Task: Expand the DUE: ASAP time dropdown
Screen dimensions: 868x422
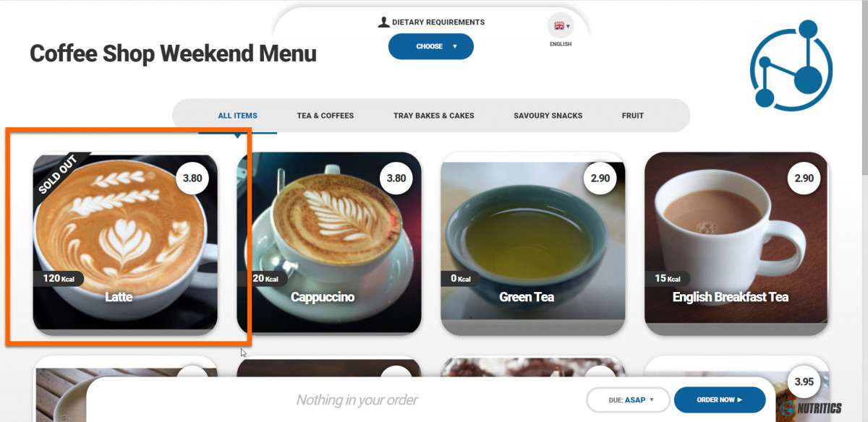Action: (x=628, y=400)
